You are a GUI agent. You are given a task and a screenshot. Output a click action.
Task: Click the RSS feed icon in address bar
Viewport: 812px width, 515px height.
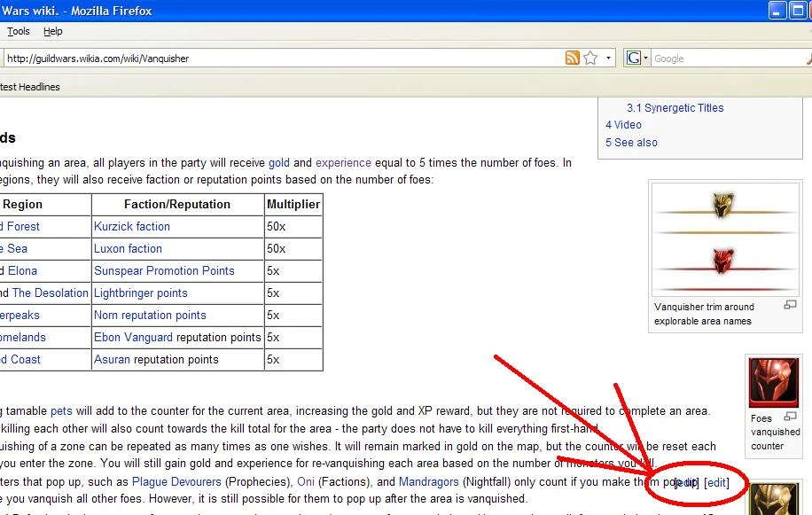[573, 58]
